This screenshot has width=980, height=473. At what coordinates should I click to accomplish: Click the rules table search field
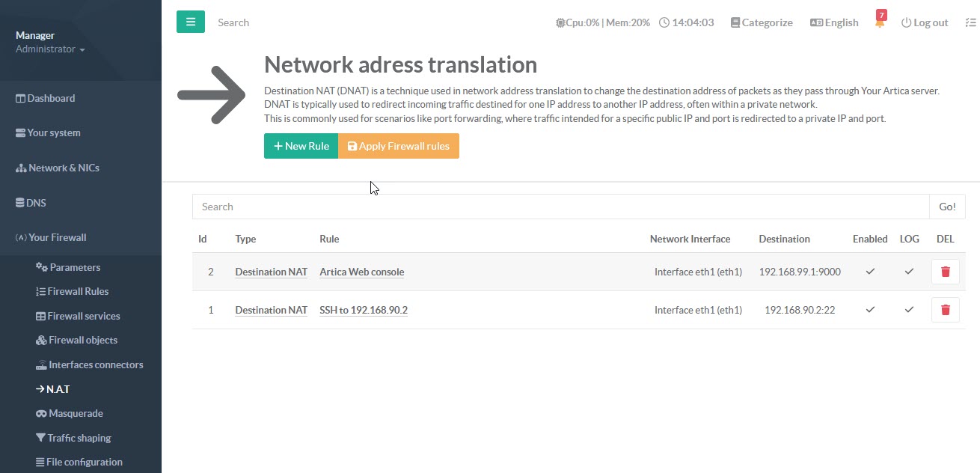pyautogui.click(x=560, y=207)
